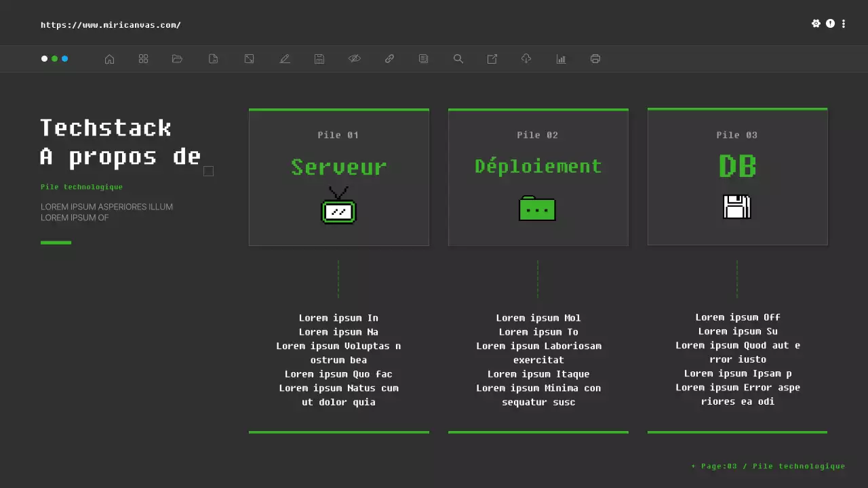Open the statistics chart icon
The height and width of the screenshot is (488, 868).
coord(561,58)
